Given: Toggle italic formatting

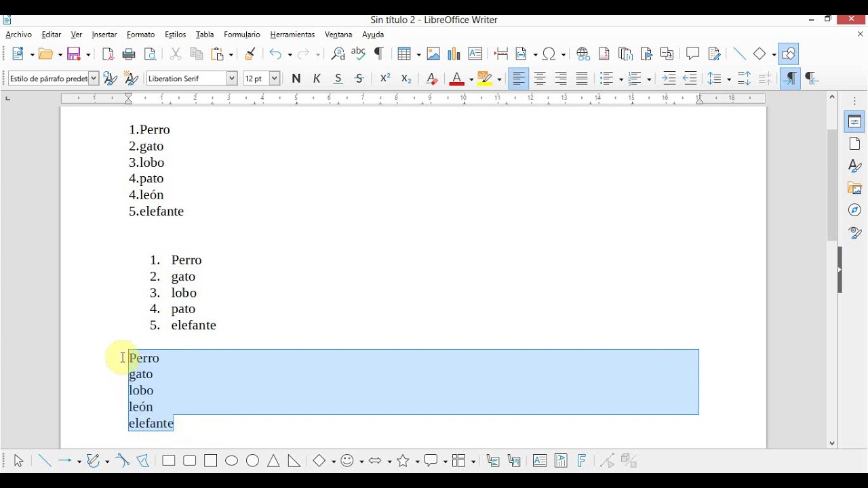Looking at the screenshot, I should coord(317,79).
